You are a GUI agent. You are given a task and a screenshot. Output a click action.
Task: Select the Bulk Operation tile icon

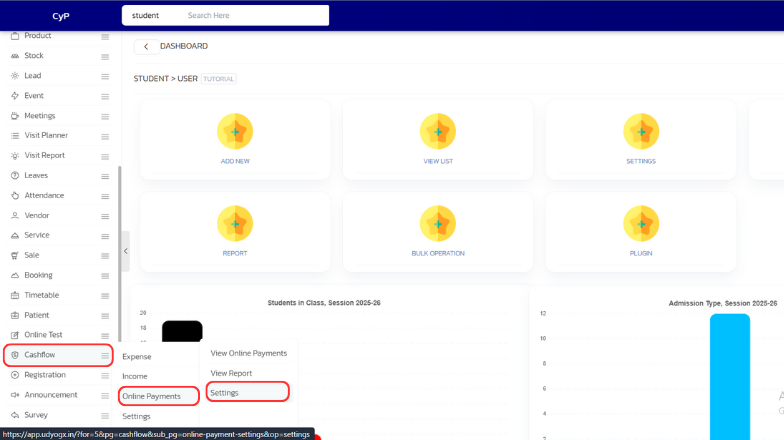pos(438,223)
